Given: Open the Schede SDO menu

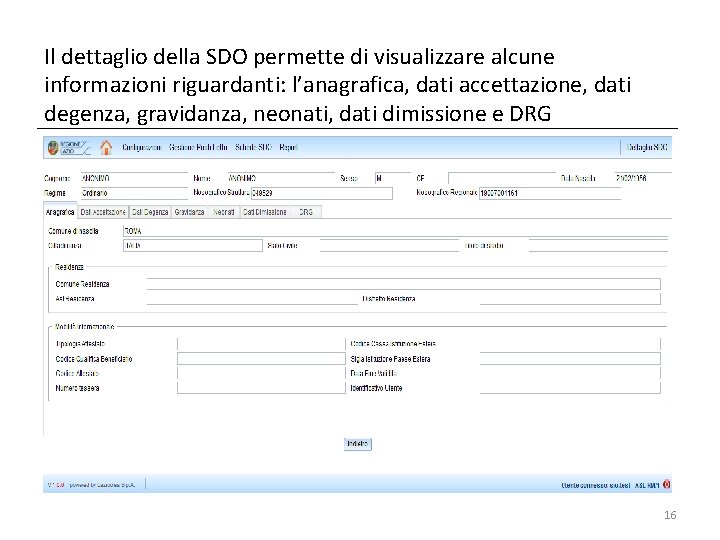Looking at the screenshot, I should [253, 147].
